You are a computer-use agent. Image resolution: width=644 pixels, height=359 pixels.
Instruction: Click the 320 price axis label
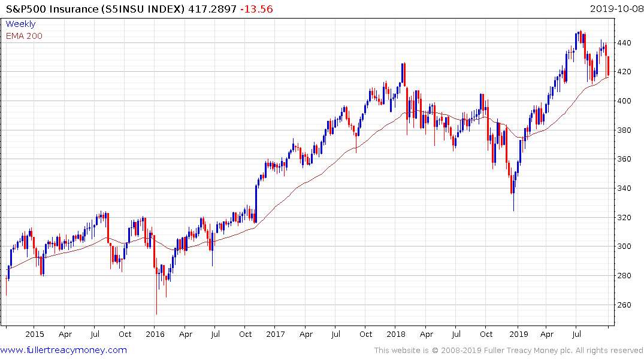click(624, 217)
